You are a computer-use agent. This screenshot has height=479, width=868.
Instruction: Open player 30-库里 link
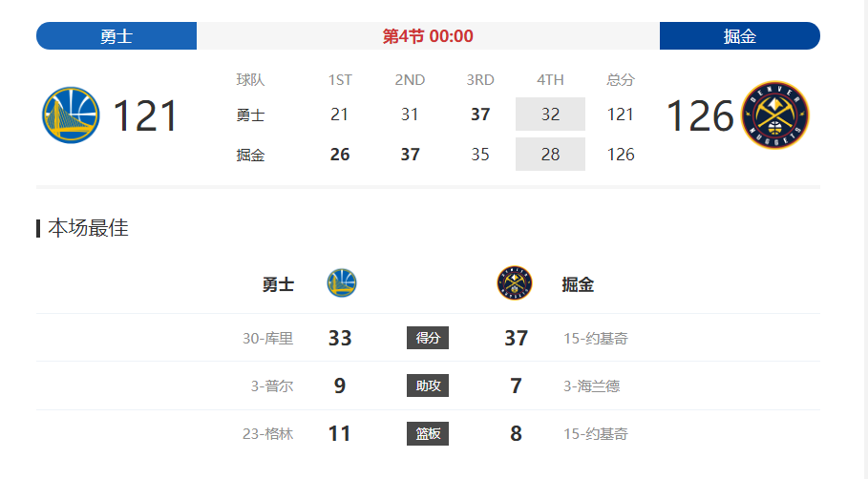click(268, 338)
